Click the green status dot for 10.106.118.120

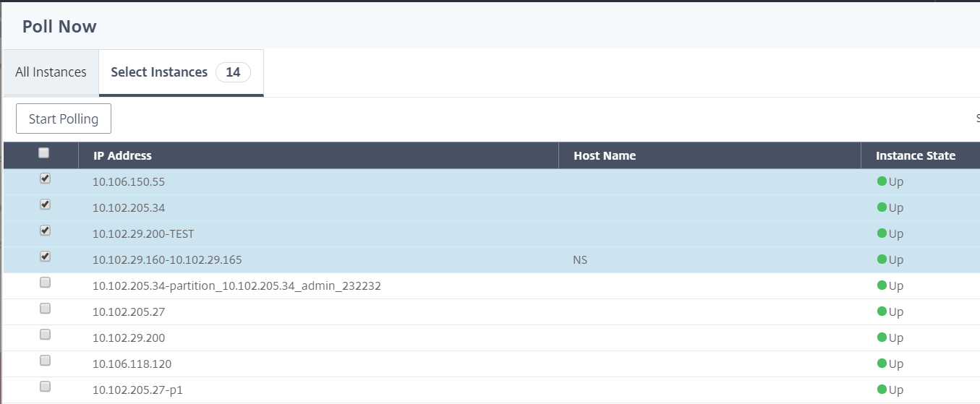pyautogui.click(x=882, y=364)
